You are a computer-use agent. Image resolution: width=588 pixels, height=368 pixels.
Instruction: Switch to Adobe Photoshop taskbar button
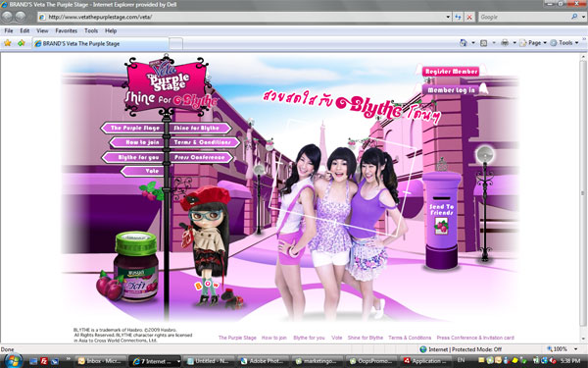[x=264, y=361]
